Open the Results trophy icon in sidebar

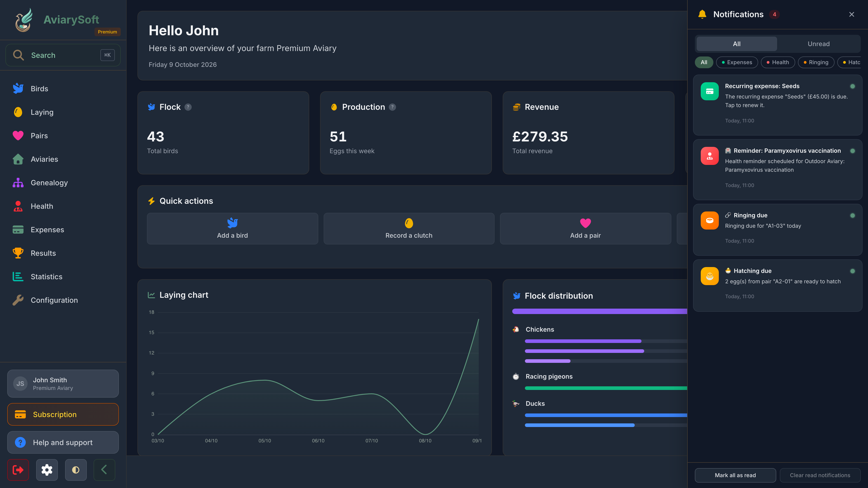18,253
